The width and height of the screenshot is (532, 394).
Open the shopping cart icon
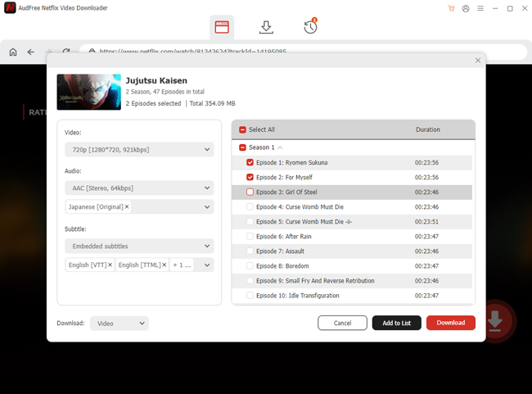pyautogui.click(x=451, y=8)
